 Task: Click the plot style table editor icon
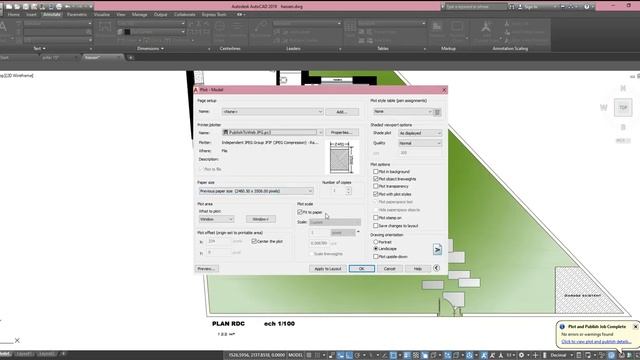pyautogui.click(x=437, y=112)
